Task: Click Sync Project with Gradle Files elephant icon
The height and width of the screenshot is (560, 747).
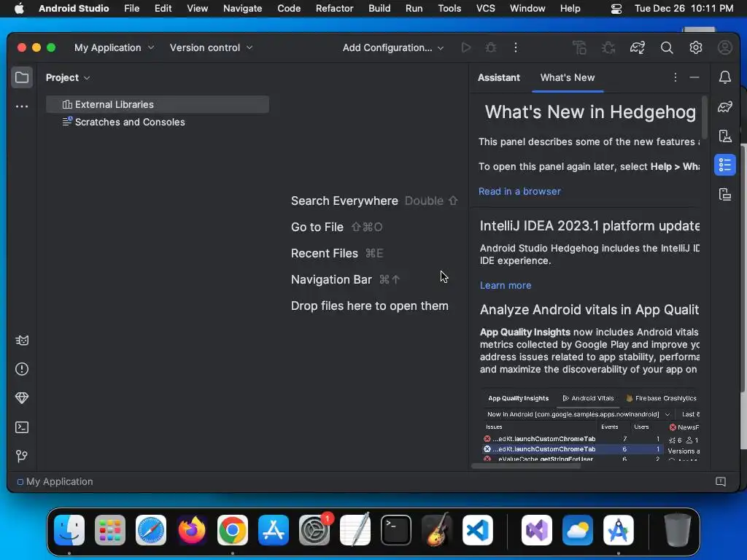Action: point(638,47)
